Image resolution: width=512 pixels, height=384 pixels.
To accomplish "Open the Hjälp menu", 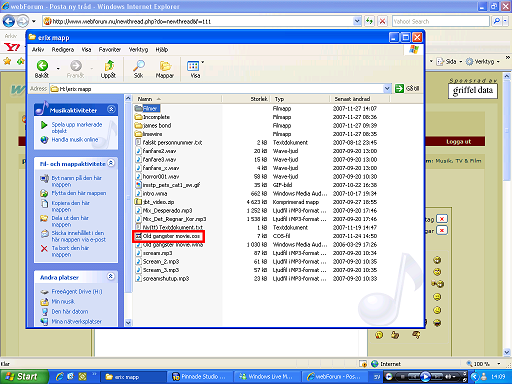I will click(x=162, y=50).
